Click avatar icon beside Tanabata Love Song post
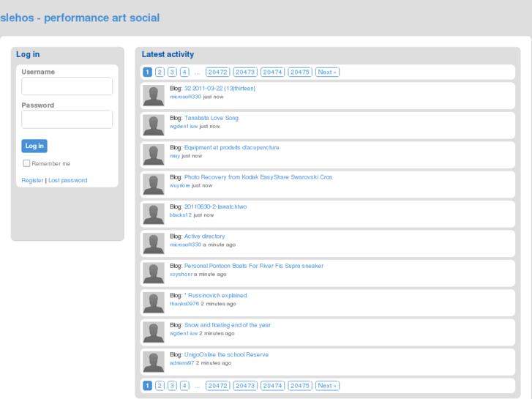 (x=154, y=125)
